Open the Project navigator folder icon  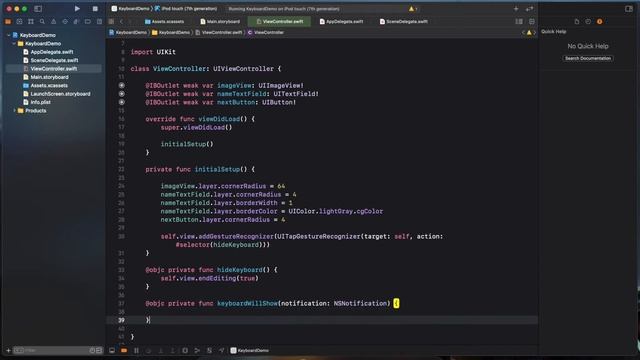pos(8,21)
